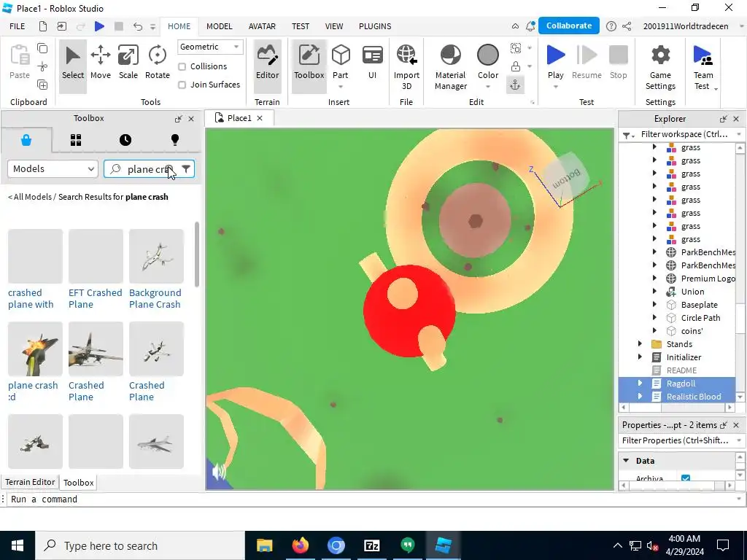Launch Team Test
The image size is (747, 560).
click(x=703, y=66)
